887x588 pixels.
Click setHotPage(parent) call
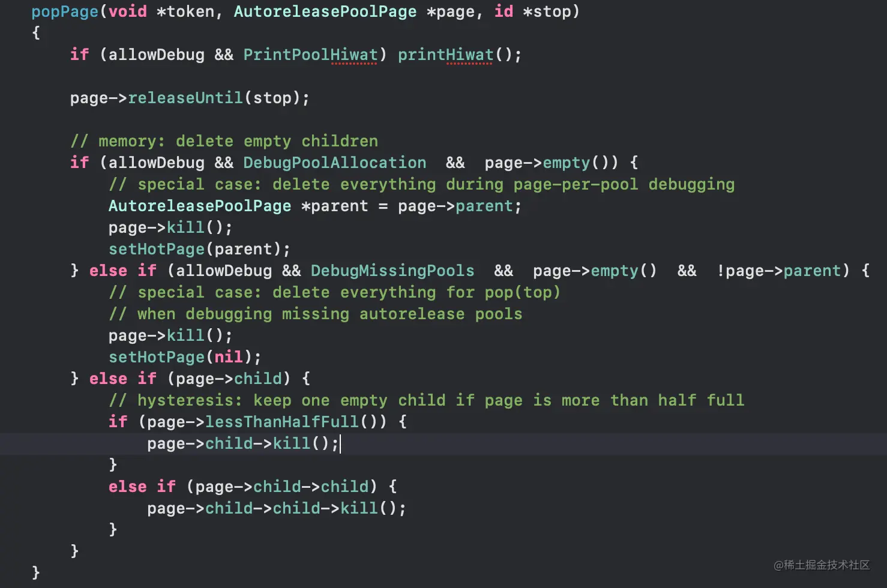199,249
